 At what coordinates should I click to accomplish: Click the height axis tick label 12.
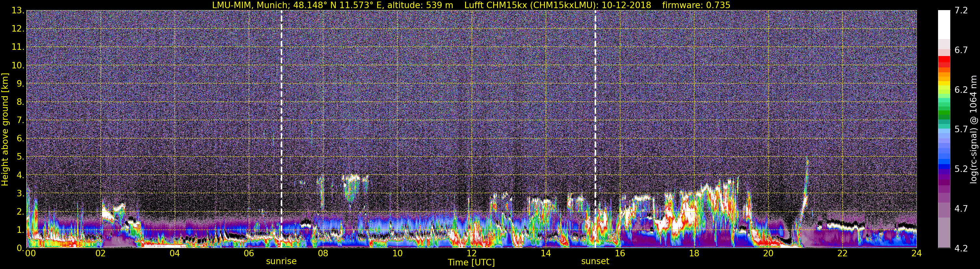tap(18, 29)
